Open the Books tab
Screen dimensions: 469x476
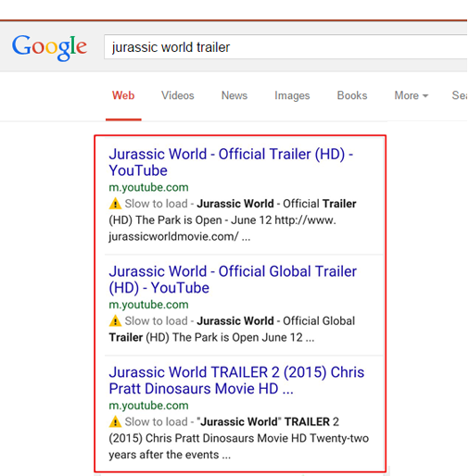[x=352, y=95]
